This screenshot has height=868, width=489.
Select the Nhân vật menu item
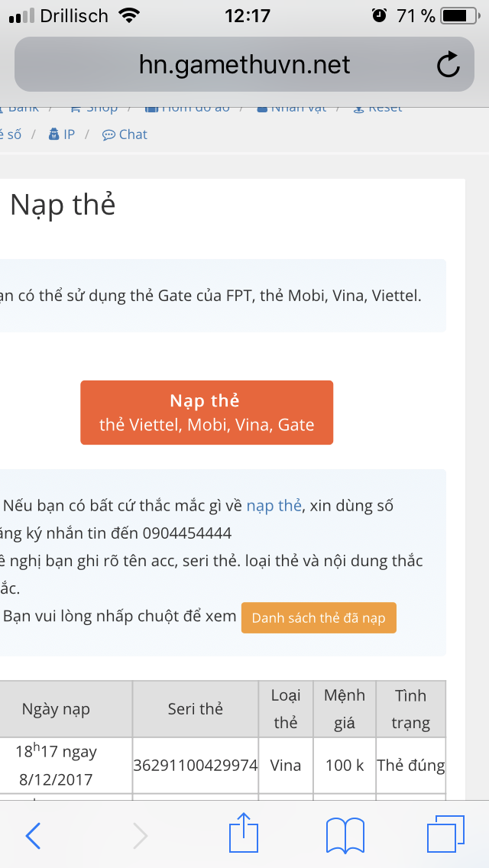(293, 107)
